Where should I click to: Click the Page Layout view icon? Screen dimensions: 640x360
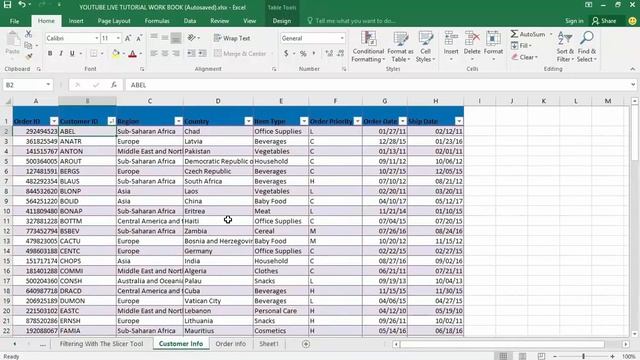click(x=522, y=356)
